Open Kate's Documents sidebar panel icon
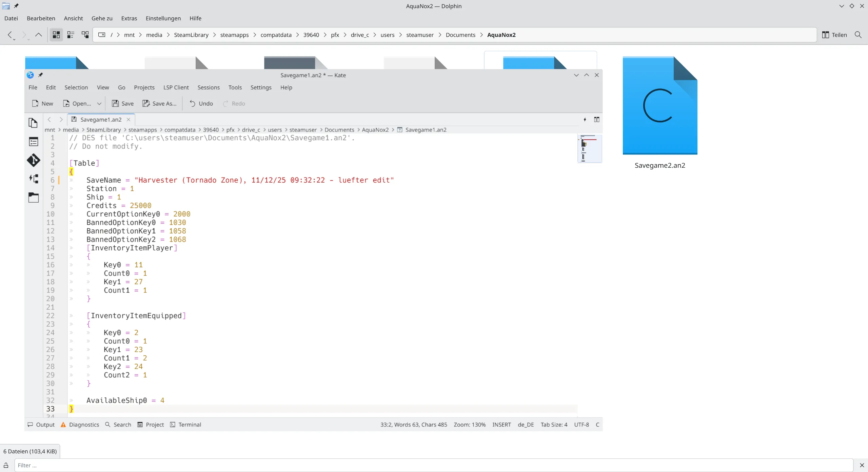The width and height of the screenshot is (868, 472). coord(33,123)
